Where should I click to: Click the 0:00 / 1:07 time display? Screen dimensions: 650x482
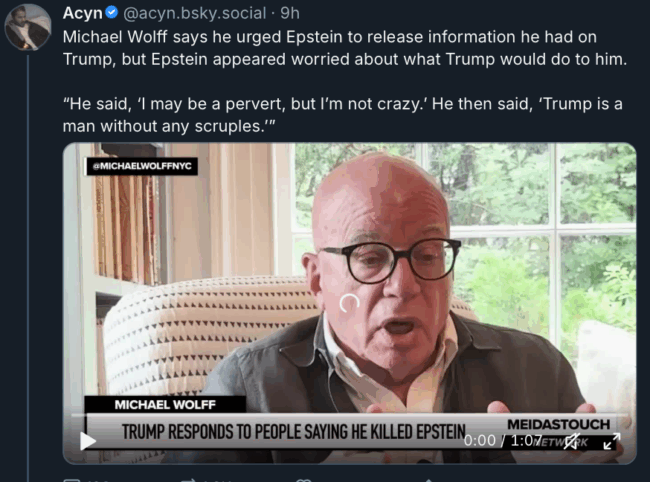point(502,440)
